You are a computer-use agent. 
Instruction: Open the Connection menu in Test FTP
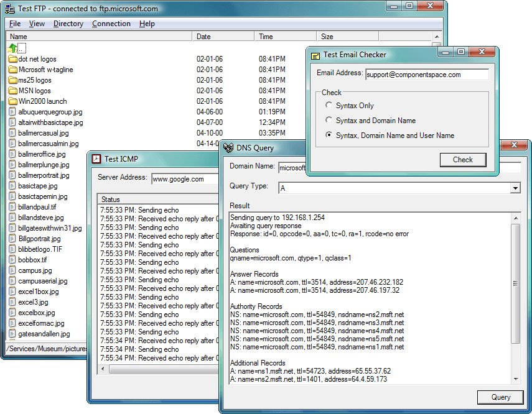click(111, 24)
